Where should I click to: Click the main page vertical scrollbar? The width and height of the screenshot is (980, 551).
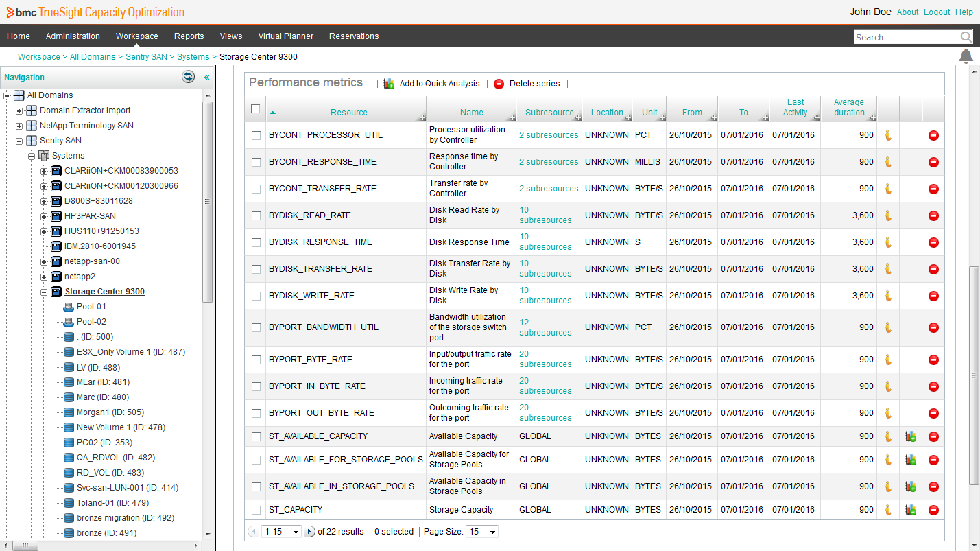click(x=973, y=375)
